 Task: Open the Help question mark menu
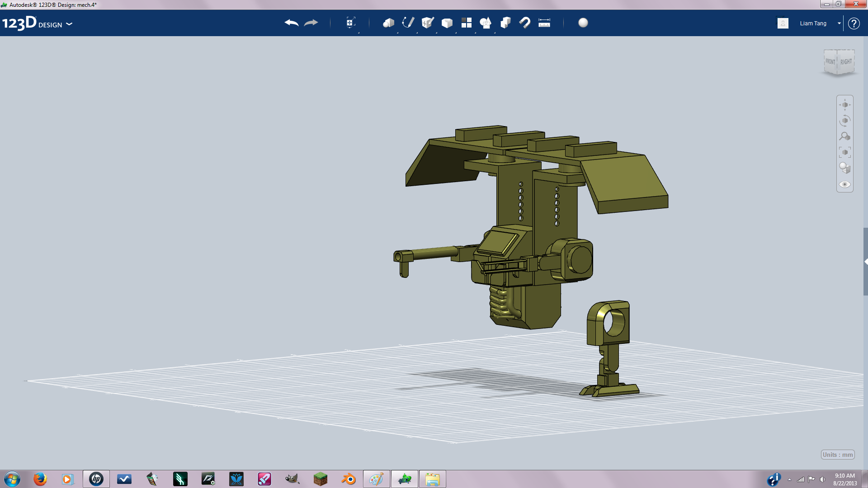(854, 23)
